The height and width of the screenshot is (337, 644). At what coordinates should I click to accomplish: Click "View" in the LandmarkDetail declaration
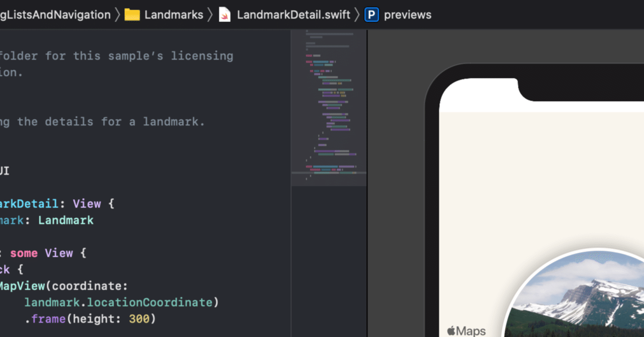pos(87,203)
